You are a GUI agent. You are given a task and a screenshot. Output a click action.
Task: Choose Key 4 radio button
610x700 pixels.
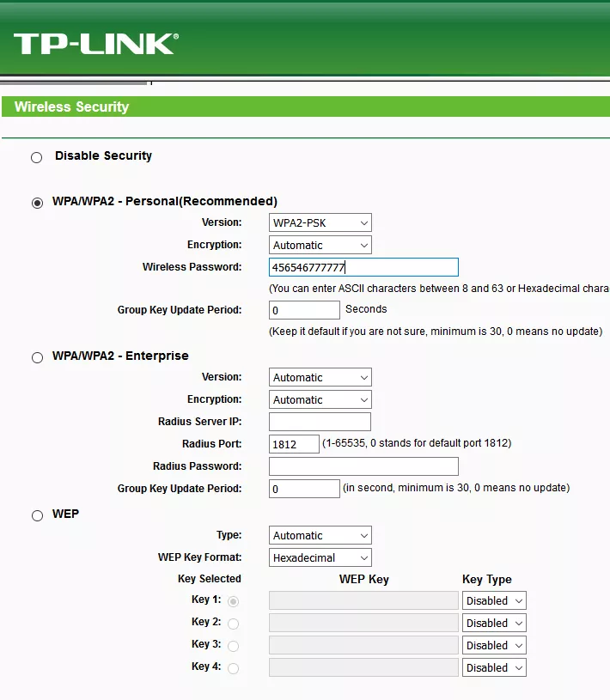233,668
